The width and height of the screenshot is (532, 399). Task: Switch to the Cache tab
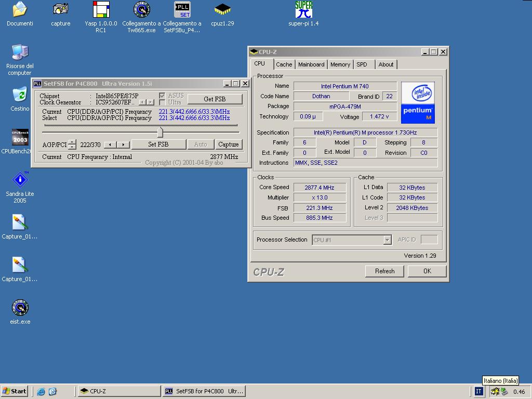tap(284, 64)
